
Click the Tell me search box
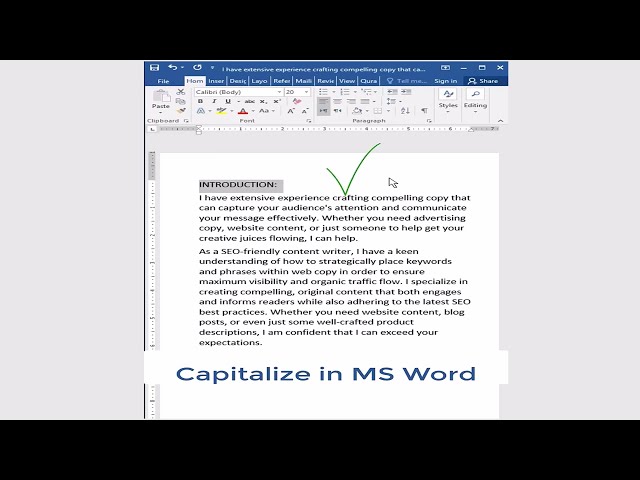(x=407, y=81)
